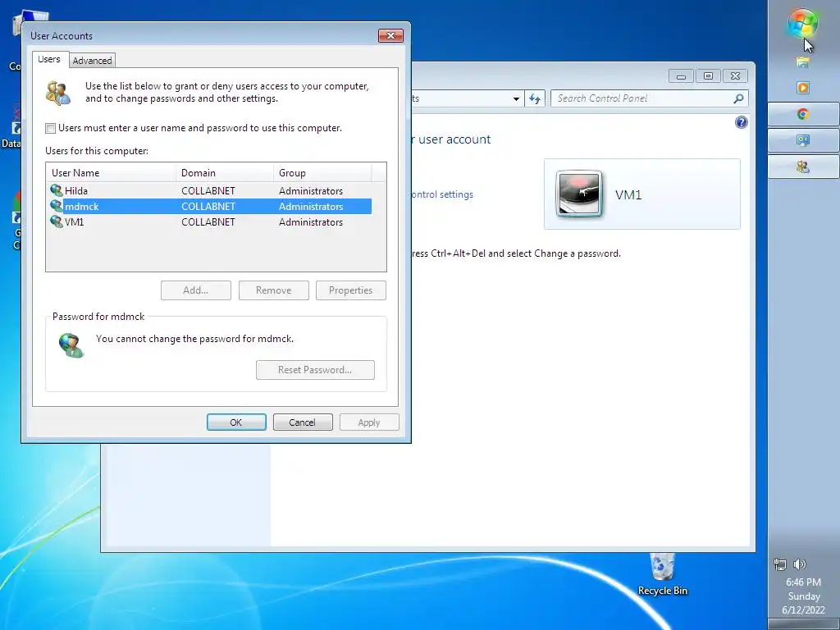Open the volume speaker tray icon
This screenshot has width=840, height=630.
(x=800, y=564)
